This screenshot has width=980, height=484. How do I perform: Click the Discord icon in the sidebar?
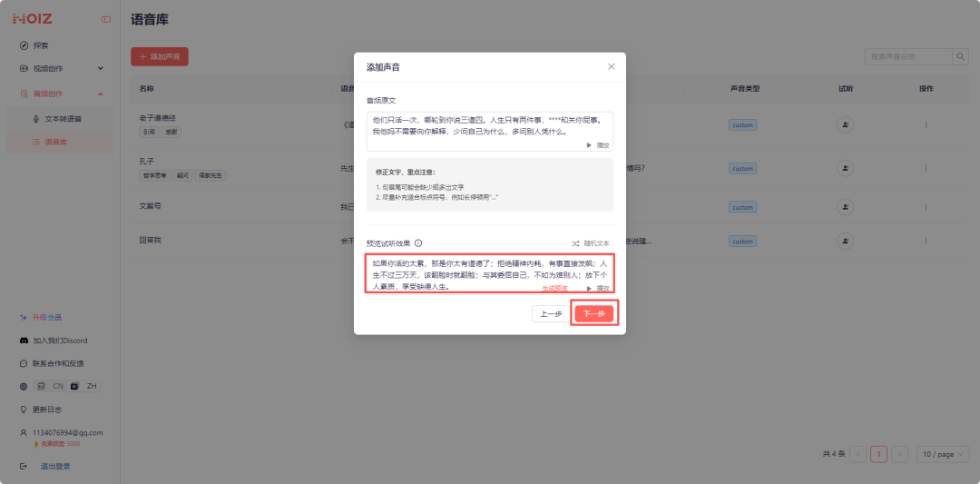click(x=24, y=341)
